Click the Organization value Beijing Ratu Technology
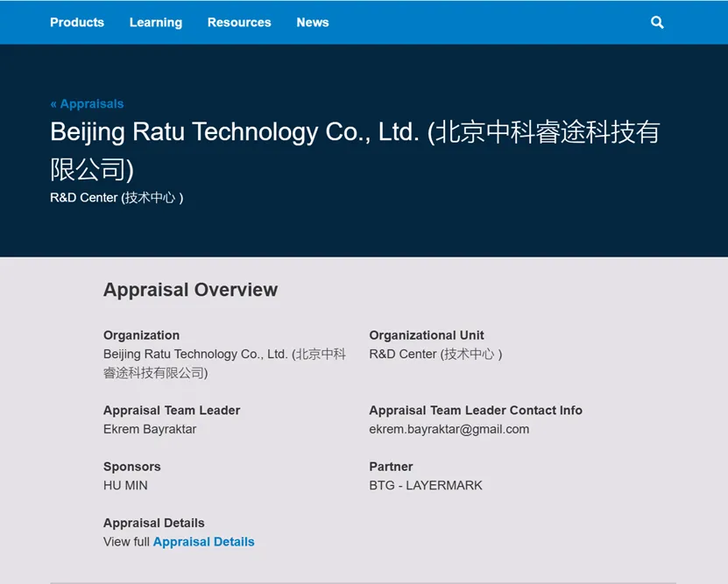The width and height of the screenshot is (728, 584). [225, 363]
